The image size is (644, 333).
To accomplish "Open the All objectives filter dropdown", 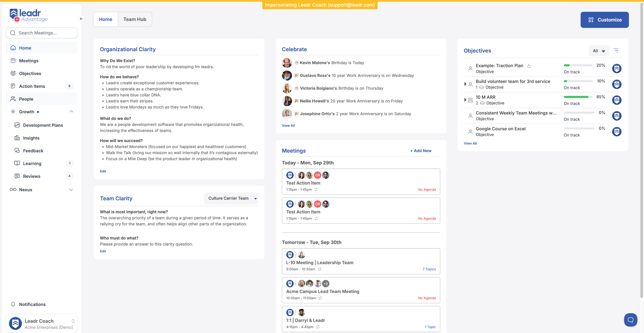I will click(x=599, y=51).
